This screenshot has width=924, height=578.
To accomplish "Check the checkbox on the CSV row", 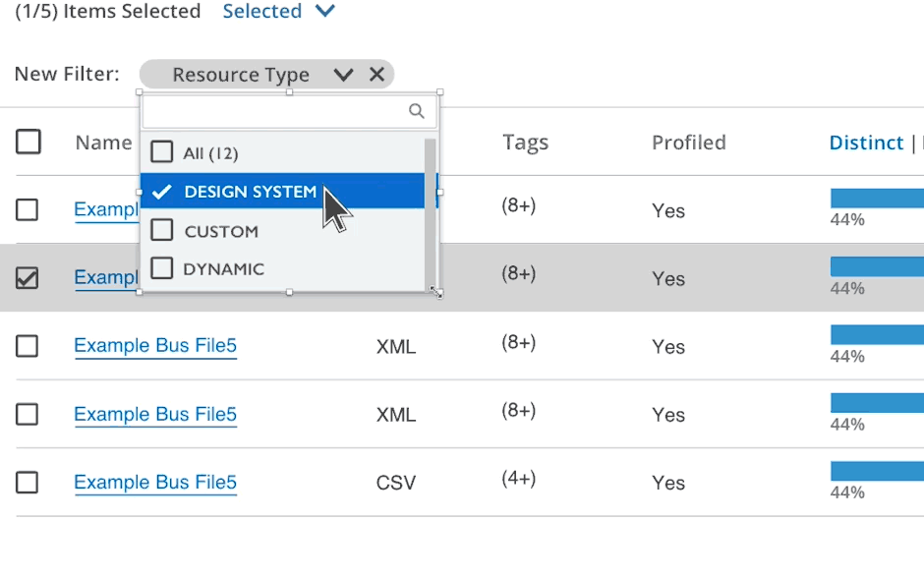I will (27, 482).
